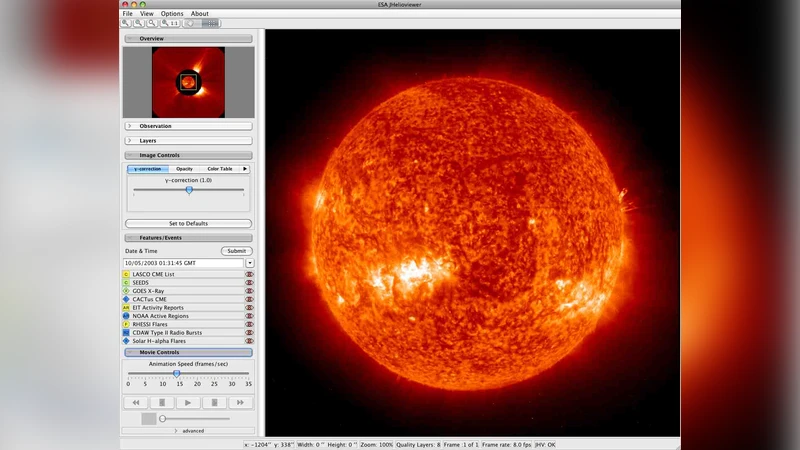Click the EIT Activity Reports AR icon

(x=126, y=308)
